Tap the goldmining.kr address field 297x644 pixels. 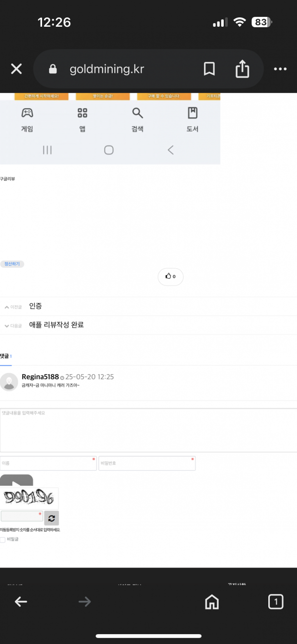tap(107, 69)
